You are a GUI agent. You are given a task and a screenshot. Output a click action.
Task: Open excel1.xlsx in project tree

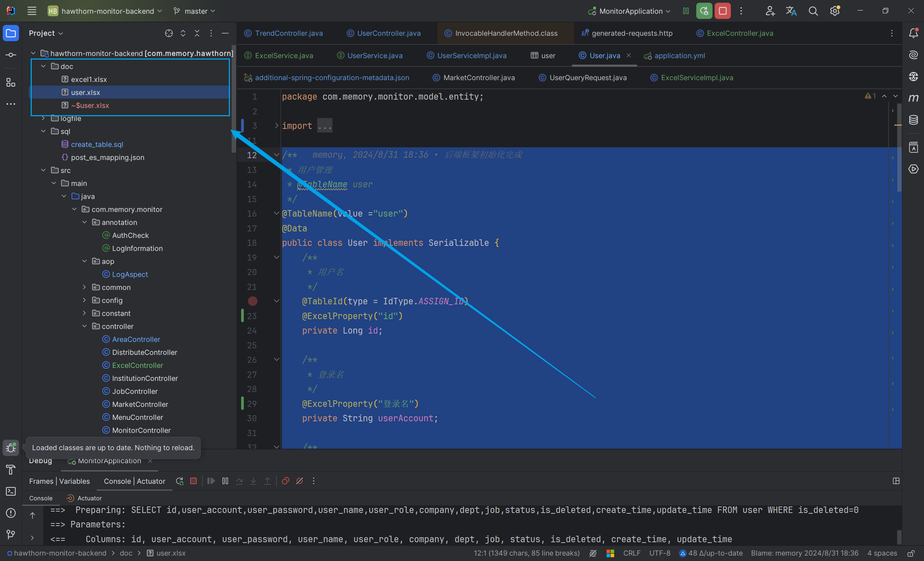89,79
